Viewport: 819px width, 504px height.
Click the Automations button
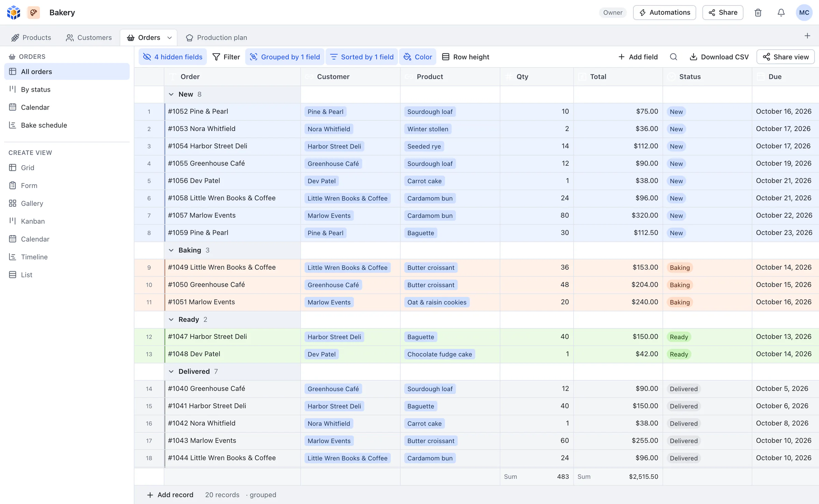coord(664,13)
